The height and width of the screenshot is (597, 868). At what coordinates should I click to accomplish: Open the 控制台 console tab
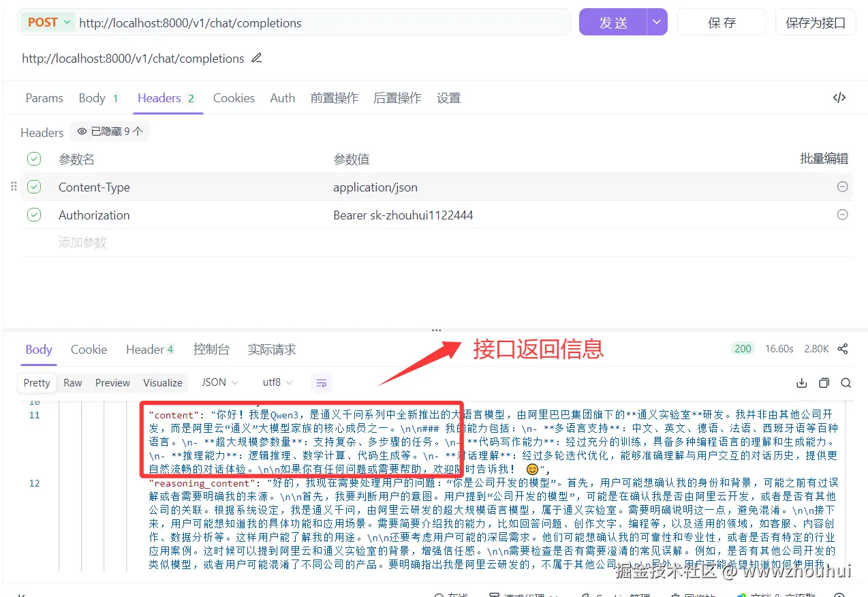pyautogui.click(x=211, y=350)
